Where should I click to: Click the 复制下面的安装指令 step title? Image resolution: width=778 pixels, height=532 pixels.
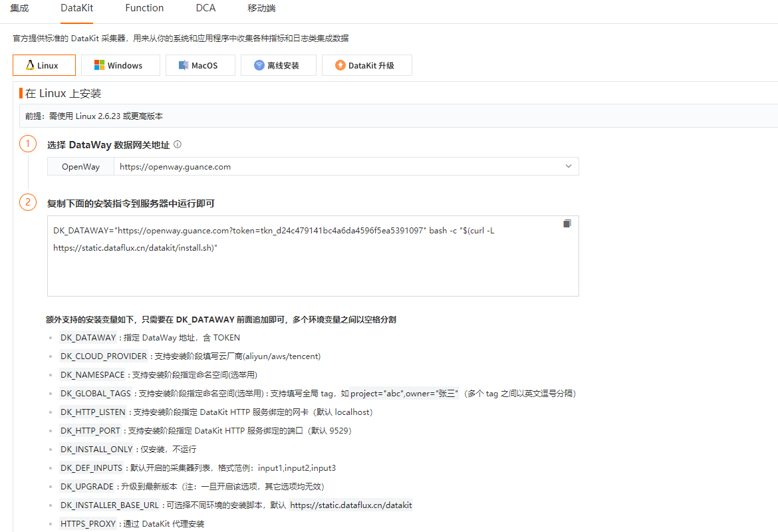point(131,203)
